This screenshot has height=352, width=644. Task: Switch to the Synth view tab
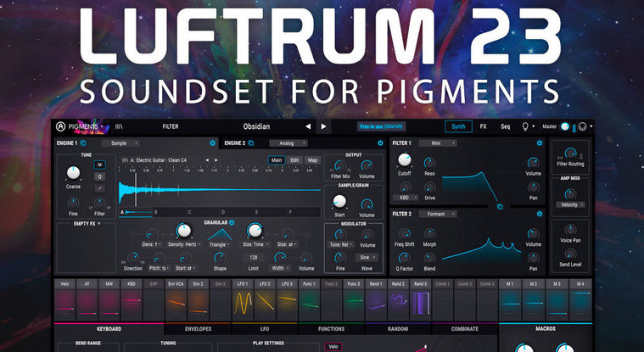tap(458, 126)
